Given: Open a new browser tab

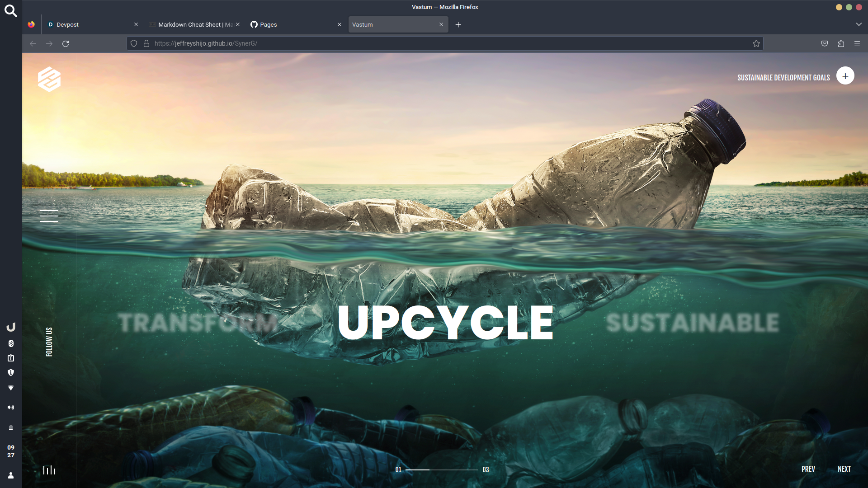Looking at the screenshot, I should point(458,24).
